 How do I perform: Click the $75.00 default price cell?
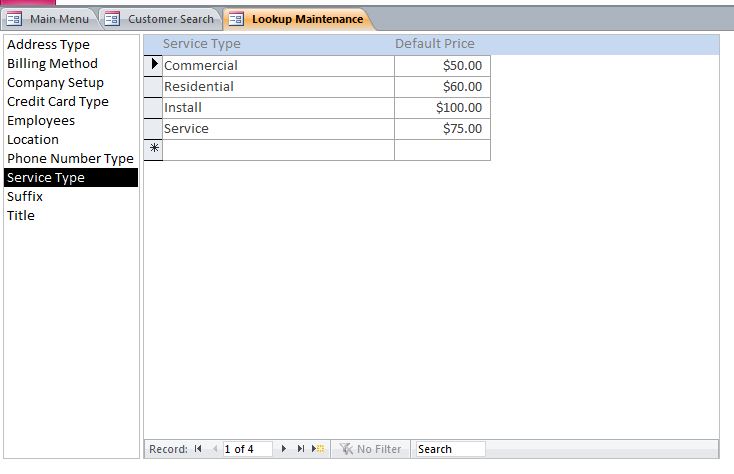(x=442, y=129)
